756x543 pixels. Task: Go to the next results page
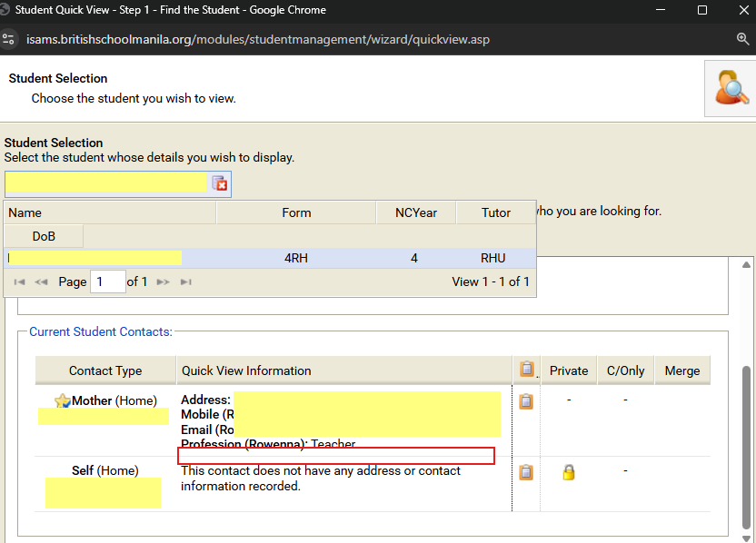pos(164,282)
